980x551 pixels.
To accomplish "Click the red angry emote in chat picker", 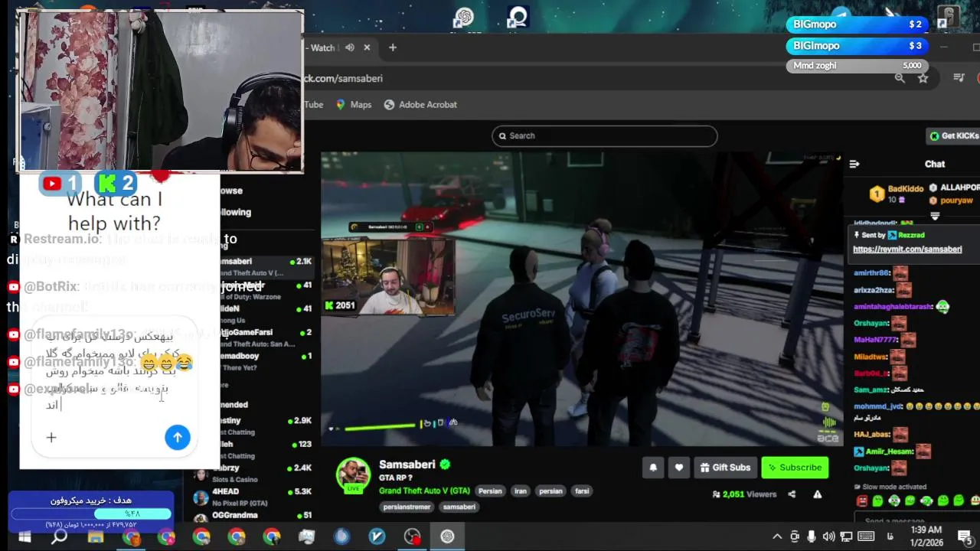I will tap(862, 501).
